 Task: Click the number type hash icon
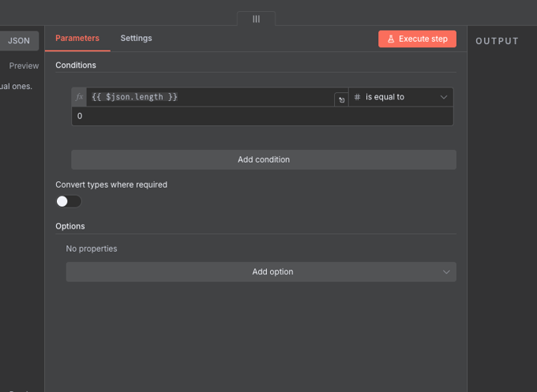pyautogui.click(x=357, y=97)
